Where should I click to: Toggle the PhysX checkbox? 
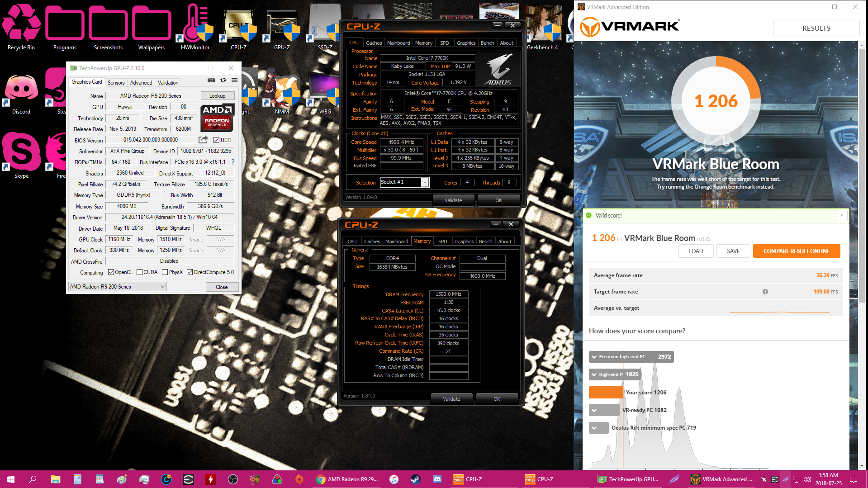165,272
